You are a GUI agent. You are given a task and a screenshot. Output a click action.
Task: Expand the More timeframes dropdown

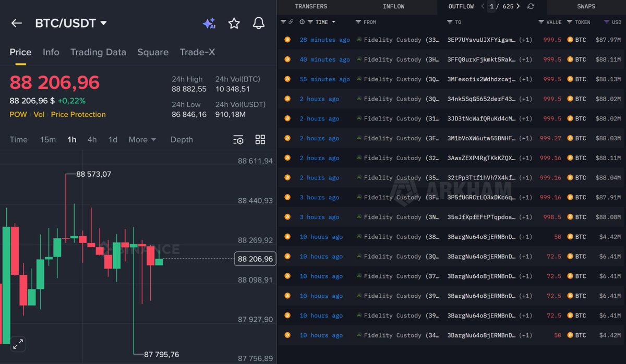(142, 139)
